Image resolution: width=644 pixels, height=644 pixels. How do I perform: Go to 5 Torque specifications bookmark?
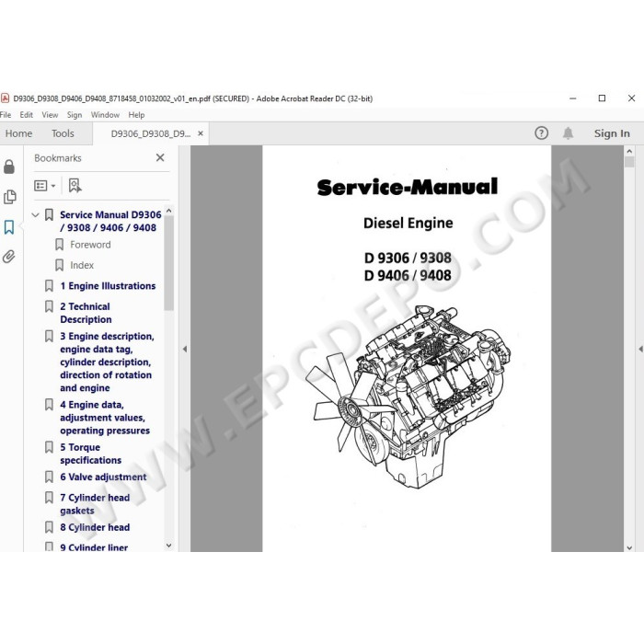click(90, 454)
